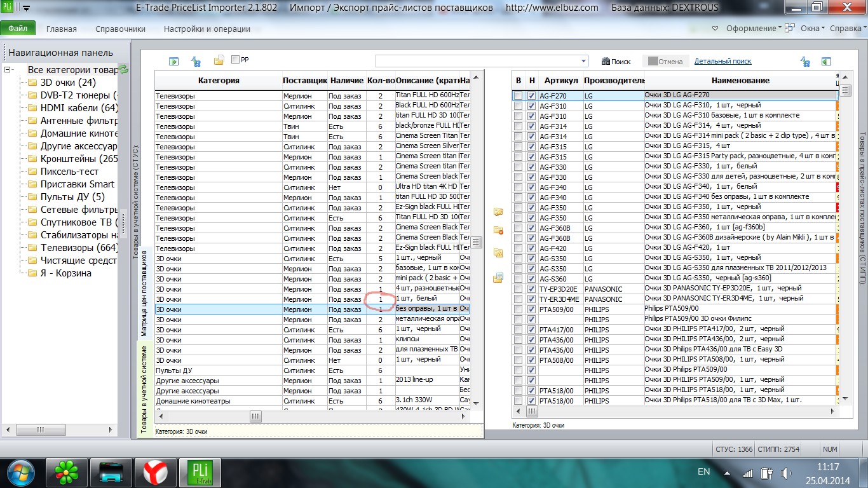Toggle the PP checkbox

coord(236,60)
